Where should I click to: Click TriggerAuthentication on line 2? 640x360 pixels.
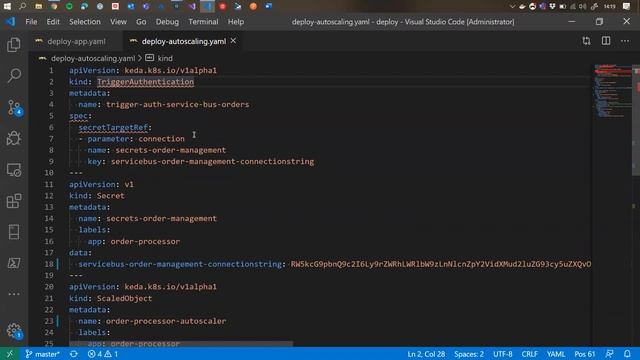pos(145,82)
